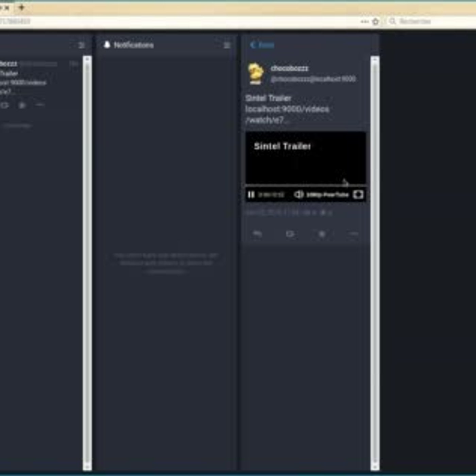Mute the video with the volume icon
The width and height of the screenshot is (476, 476).
pyautogui.click(x=299, y=194)
